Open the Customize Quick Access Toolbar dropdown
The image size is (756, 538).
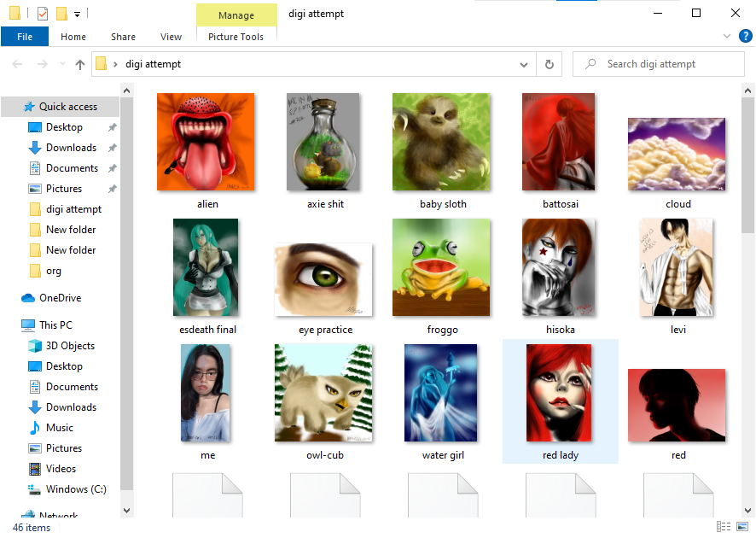[x=77, y=15]
